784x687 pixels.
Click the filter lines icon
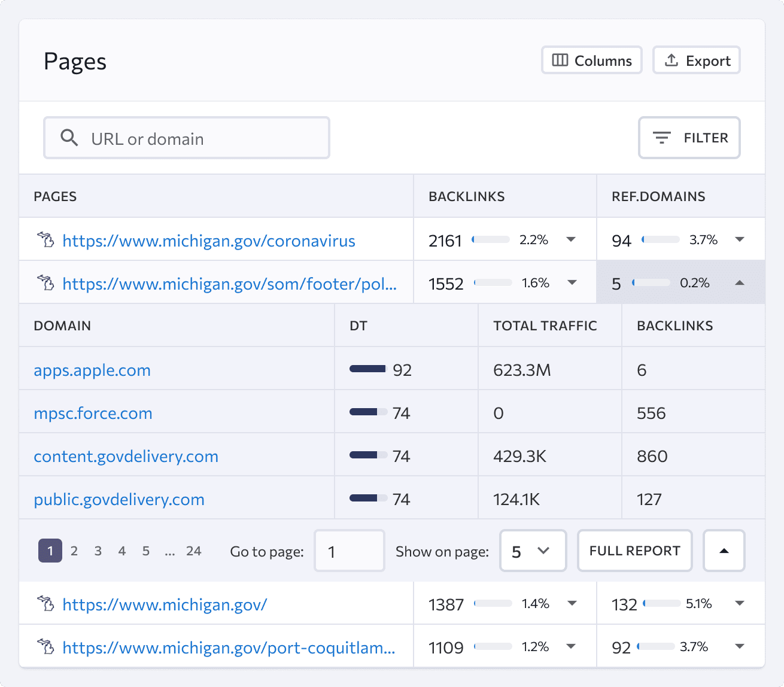coord(661,138)
